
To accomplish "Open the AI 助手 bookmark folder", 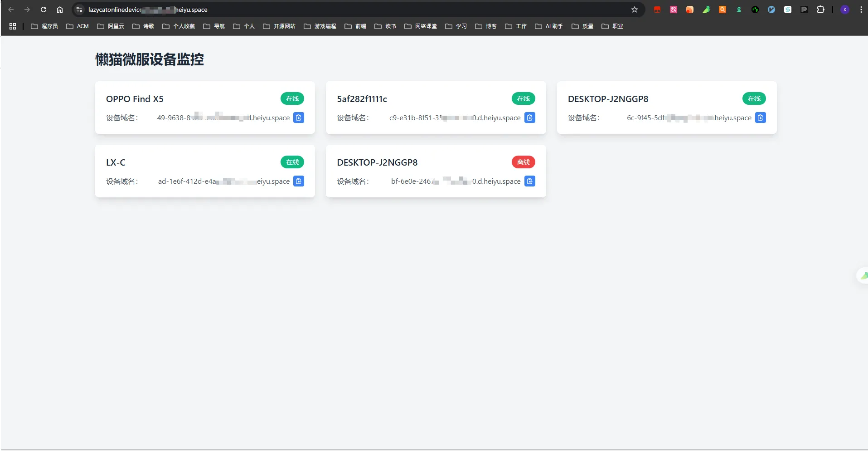I will (x=549, y=26).
